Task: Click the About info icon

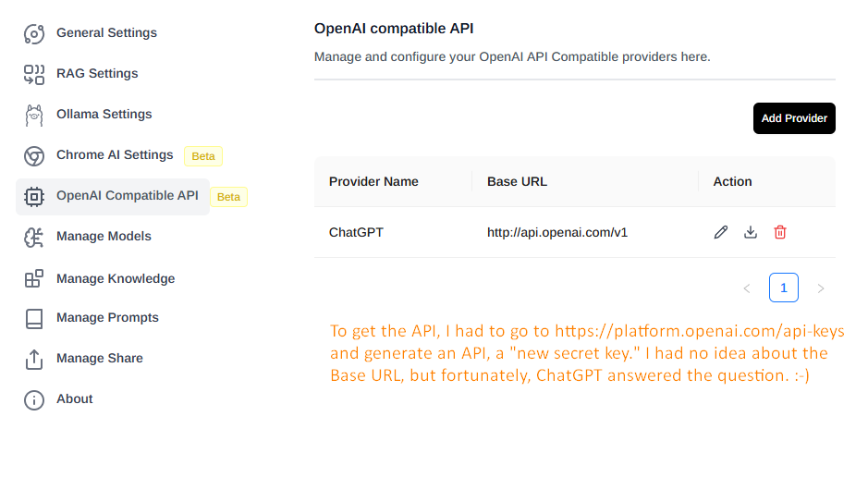Action: (34, 399)
